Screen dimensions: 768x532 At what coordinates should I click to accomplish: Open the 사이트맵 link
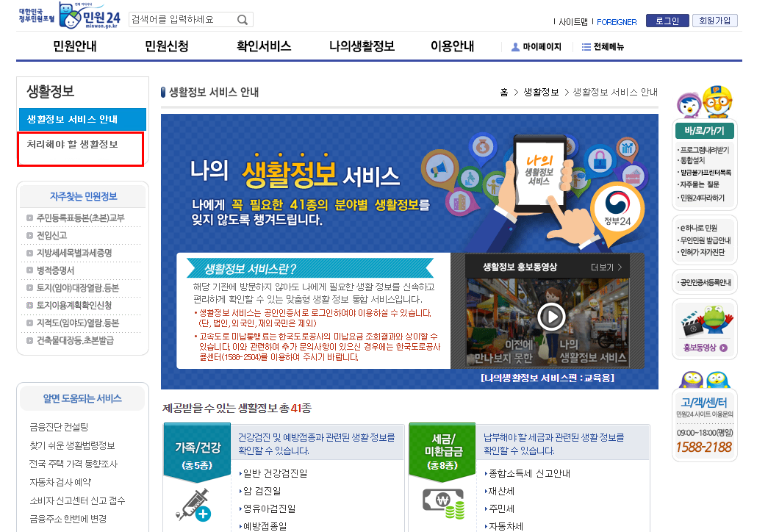click(573, 22)
